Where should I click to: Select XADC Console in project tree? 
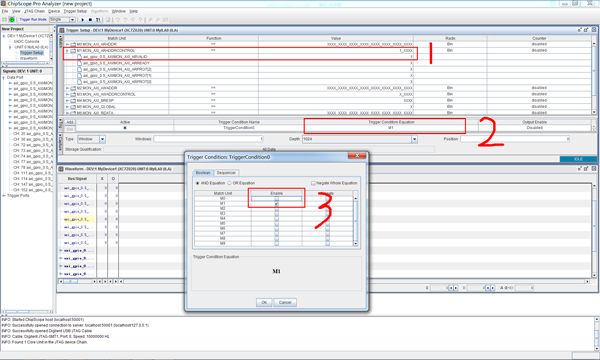[x=26, y=41]
